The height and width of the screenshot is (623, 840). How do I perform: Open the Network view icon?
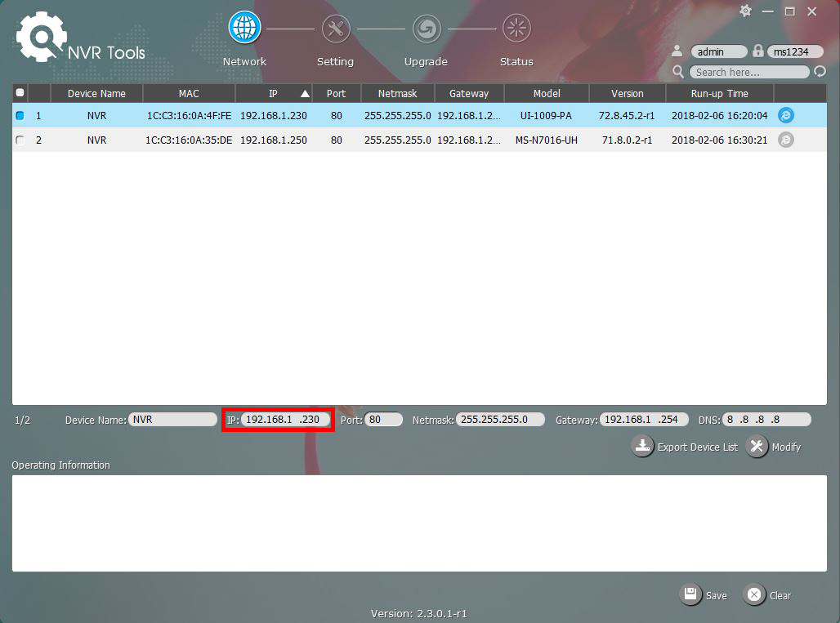(x=244, y=26)
